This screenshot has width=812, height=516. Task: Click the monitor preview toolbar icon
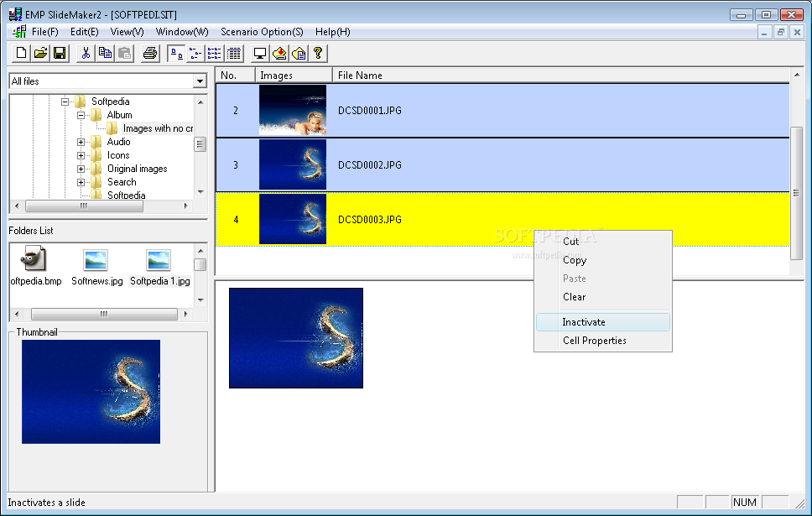tap(260, 54)
